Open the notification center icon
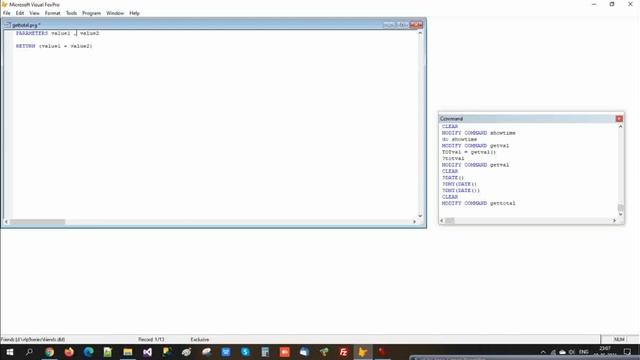640x360 pixels. (x=627, y=352)
